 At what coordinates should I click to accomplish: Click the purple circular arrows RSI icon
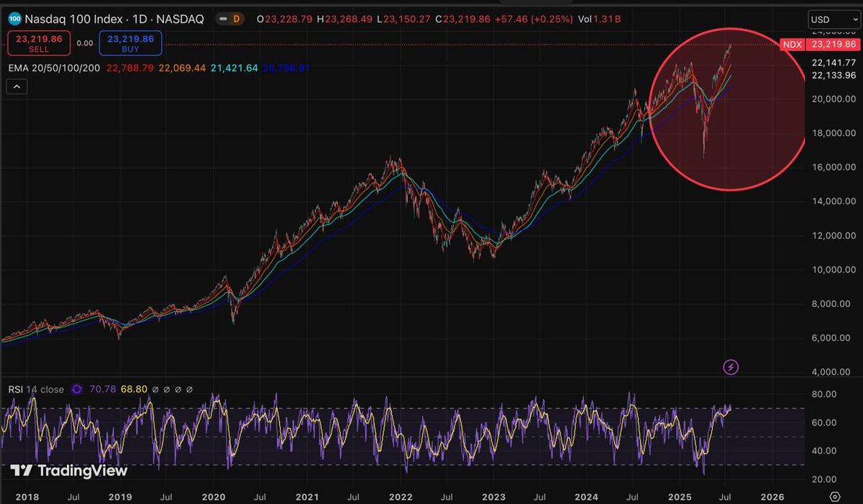point(78,389)
